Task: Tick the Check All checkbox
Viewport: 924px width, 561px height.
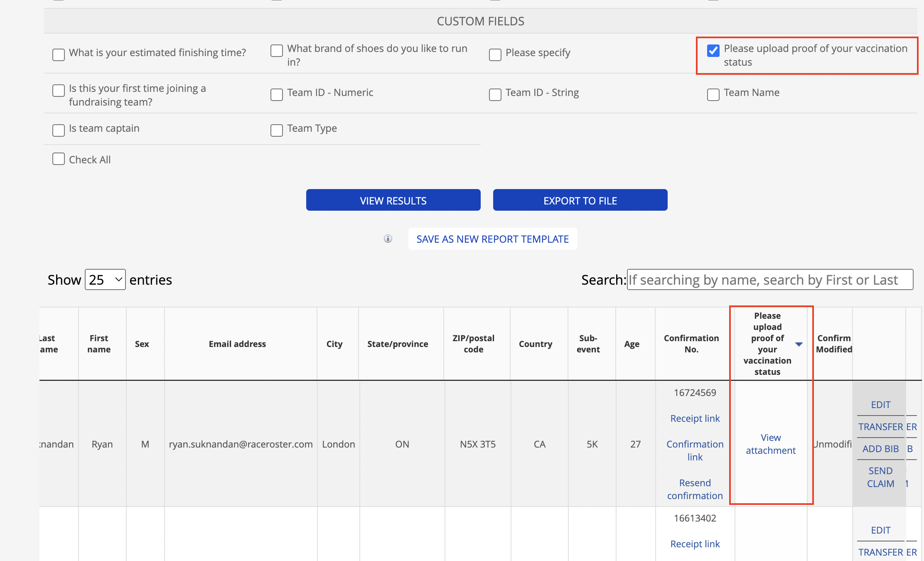Action: (x=59, y=159)
